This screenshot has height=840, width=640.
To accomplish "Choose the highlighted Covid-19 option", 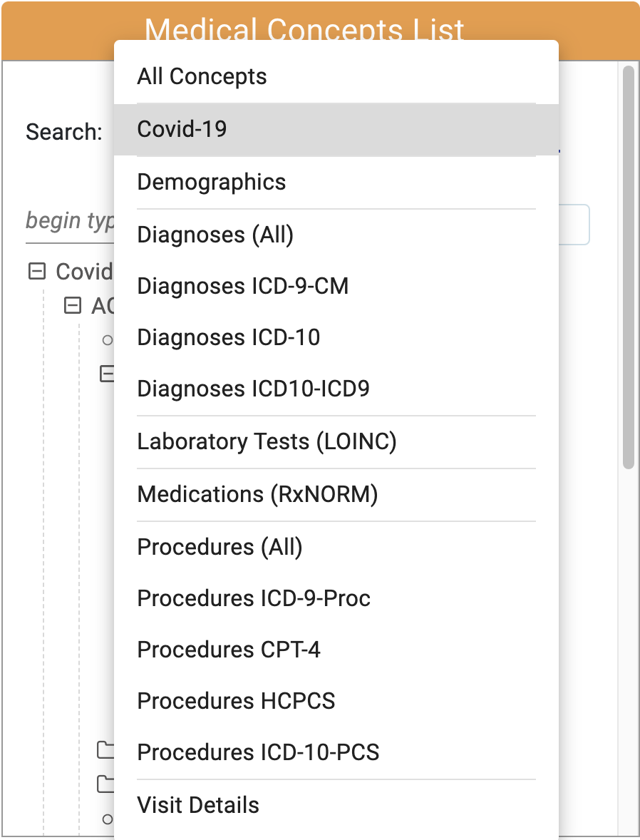I will pyautogui.click(x=182, y=129).
